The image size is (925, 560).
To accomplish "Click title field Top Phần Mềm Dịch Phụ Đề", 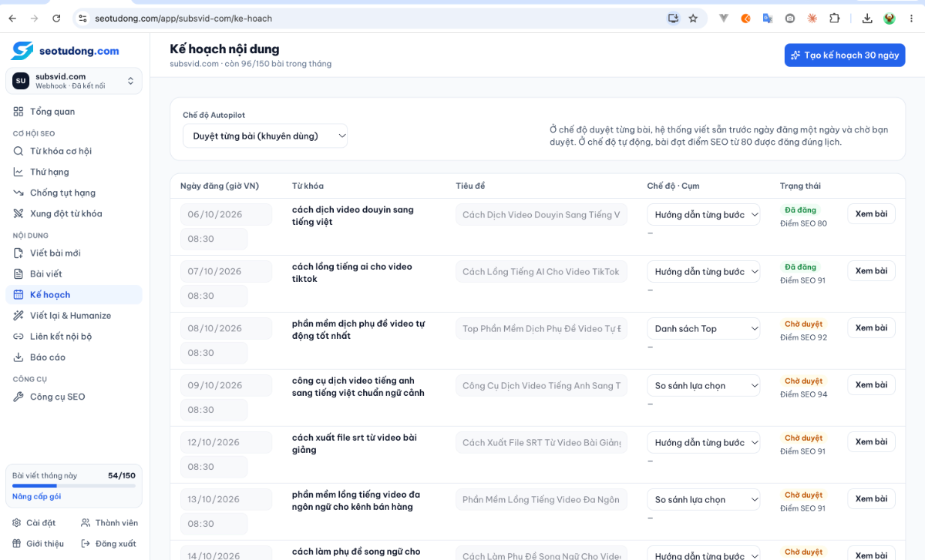I will click(x=541, y=329).
